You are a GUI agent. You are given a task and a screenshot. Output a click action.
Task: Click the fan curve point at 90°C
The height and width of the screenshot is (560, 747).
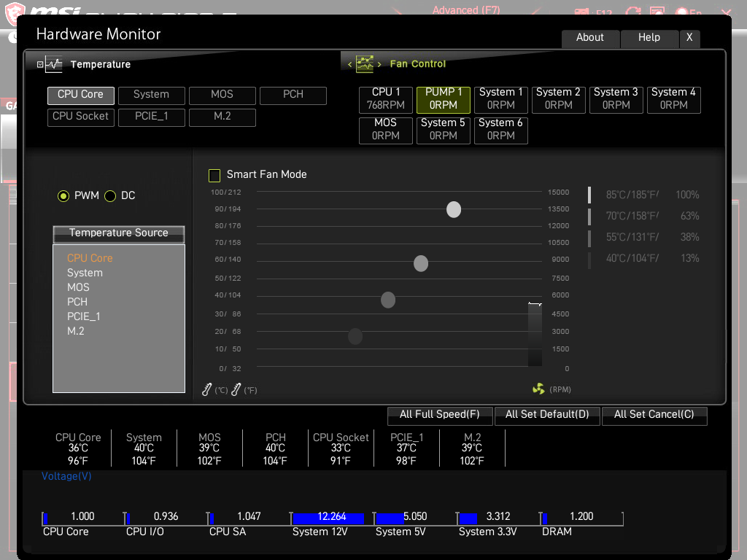(454, 209)
